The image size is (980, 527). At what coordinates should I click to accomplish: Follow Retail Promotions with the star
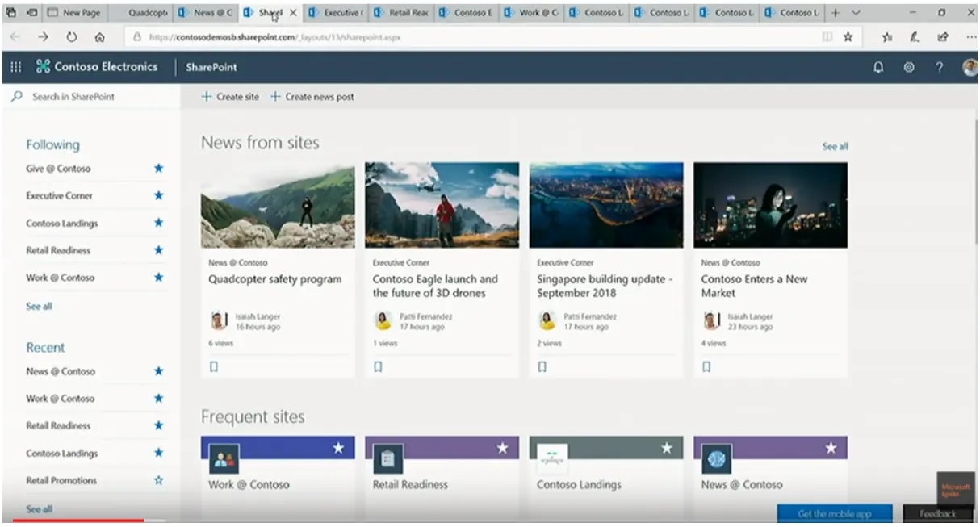coord(158,480)
